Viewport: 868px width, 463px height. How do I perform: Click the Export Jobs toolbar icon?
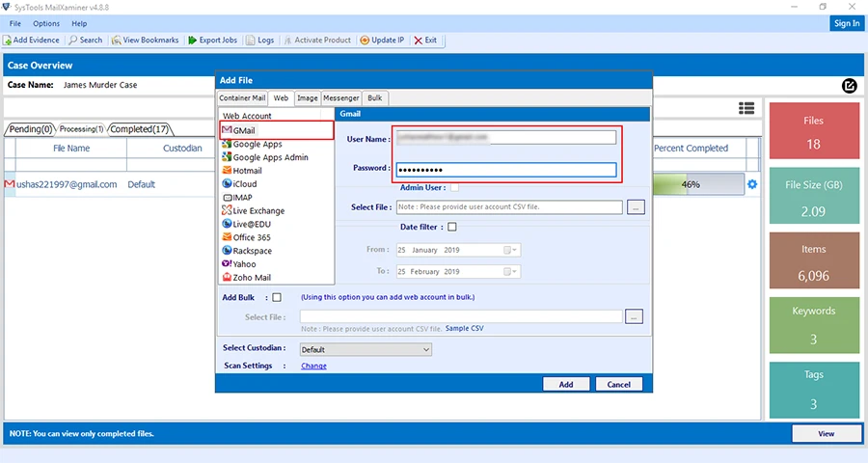tap(192, 41)
